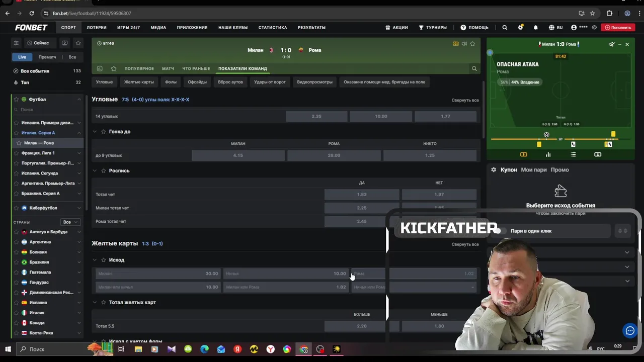
Task: Open the СТАТИСТИКА menu
Action: click(x=273, y=28)
